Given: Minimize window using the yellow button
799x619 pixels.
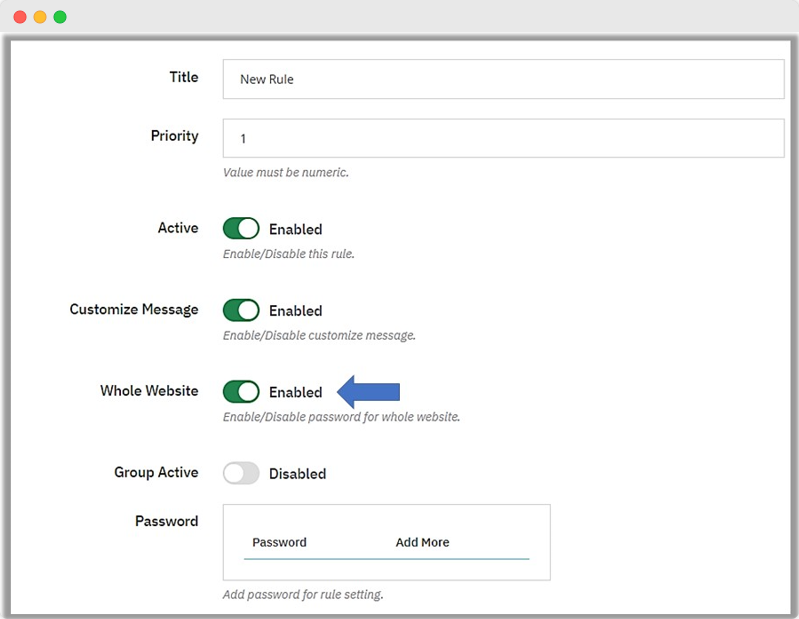Looking at the screenshot, I should (x=40, y=17).
